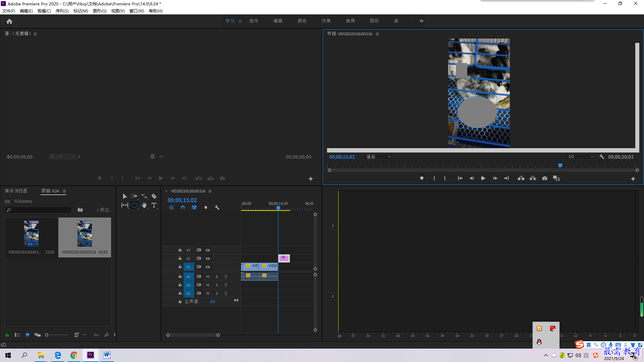
Task: Toggle sync lock on V2 track
Action: coord(199,258)
